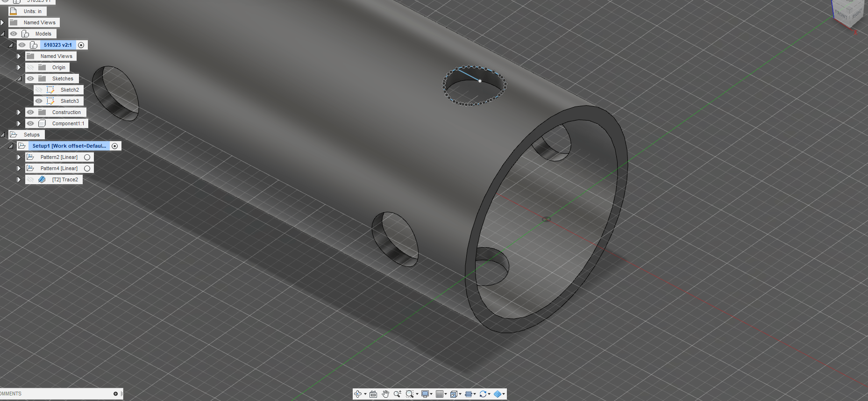Screen dimensions: 868x401
Task: Show the hidden Origin folder
Action: tap(30, 67)
